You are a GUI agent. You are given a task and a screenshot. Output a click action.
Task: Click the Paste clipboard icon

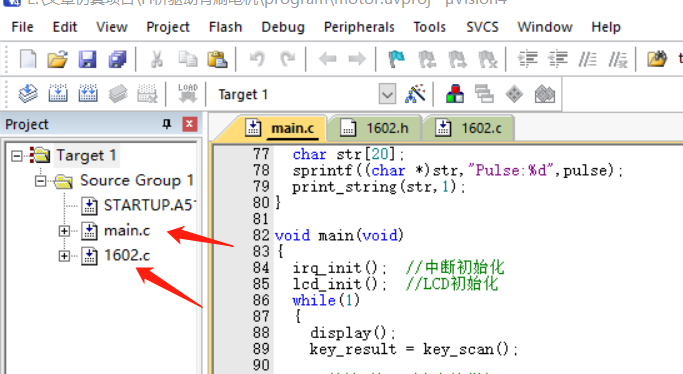pyautogui.click(x=217, y=59)
